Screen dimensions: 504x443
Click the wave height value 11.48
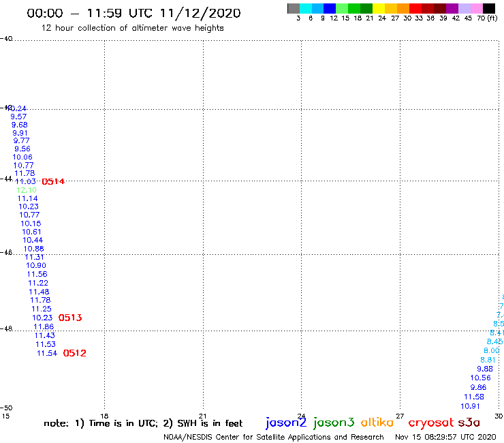40,292
